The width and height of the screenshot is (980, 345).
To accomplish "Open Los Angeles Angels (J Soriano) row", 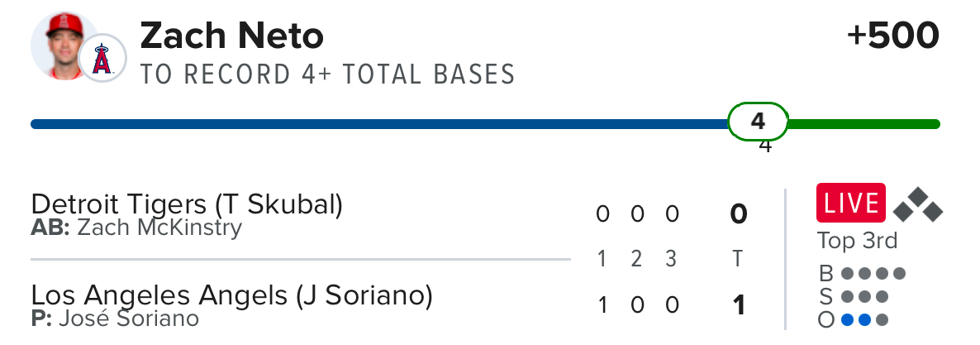I will click(x=231, y=295).
